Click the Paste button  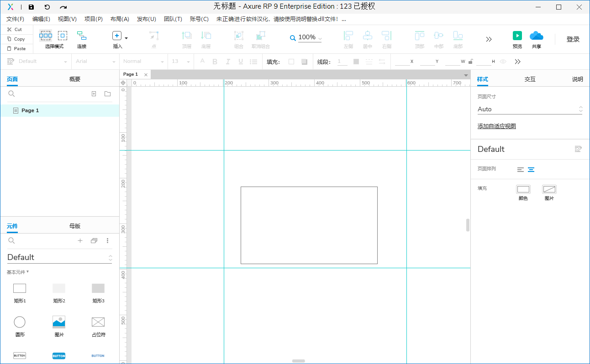click(x=17, y=48)
